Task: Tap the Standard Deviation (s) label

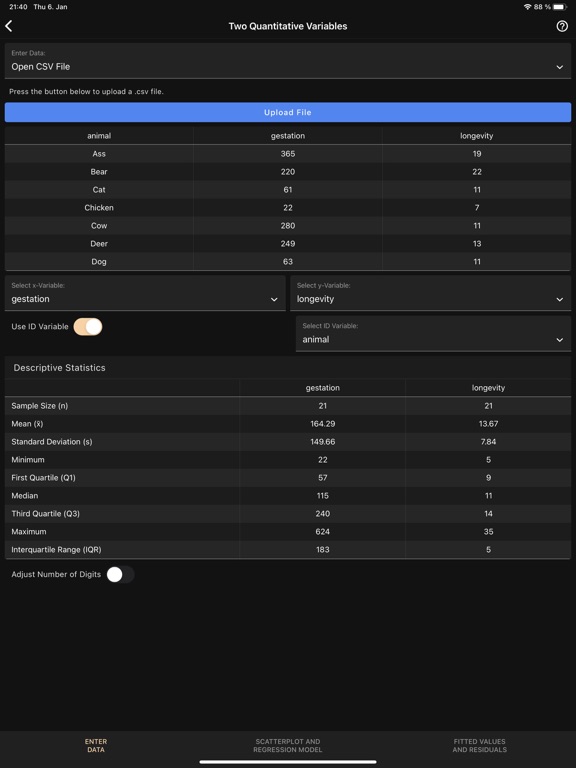Action: click(x=52, y=442)
